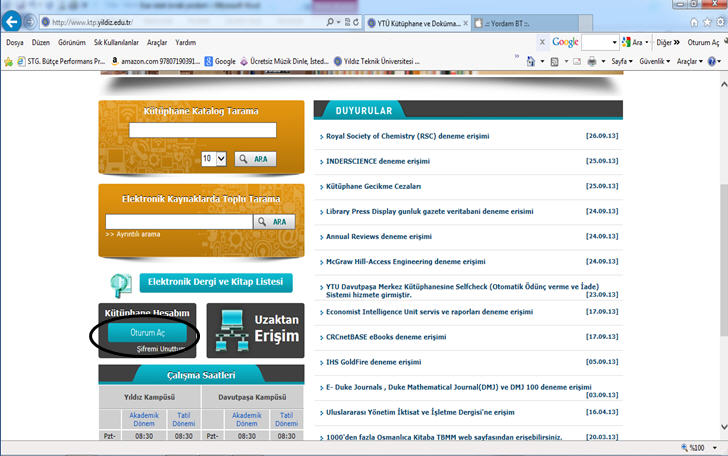The height and width of the screenshot is (456, 728).
Task: Click the home icon in command bar
Action: 533,61
